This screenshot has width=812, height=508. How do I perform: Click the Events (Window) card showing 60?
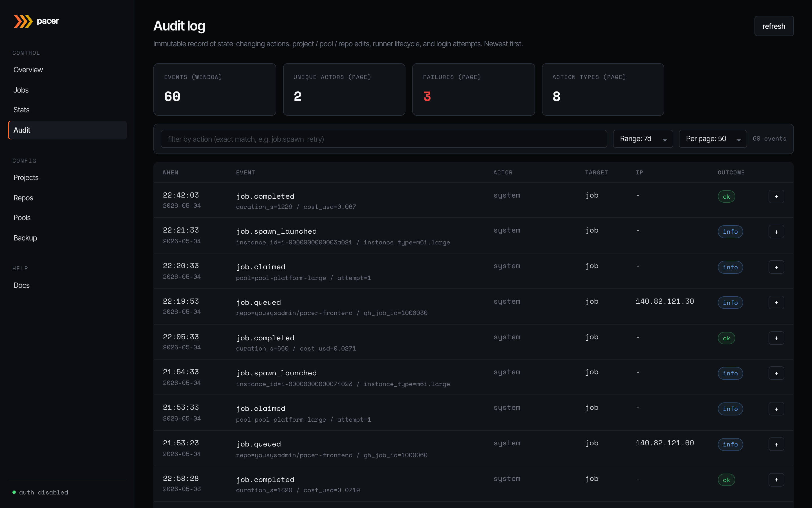[x=215, y=89]
